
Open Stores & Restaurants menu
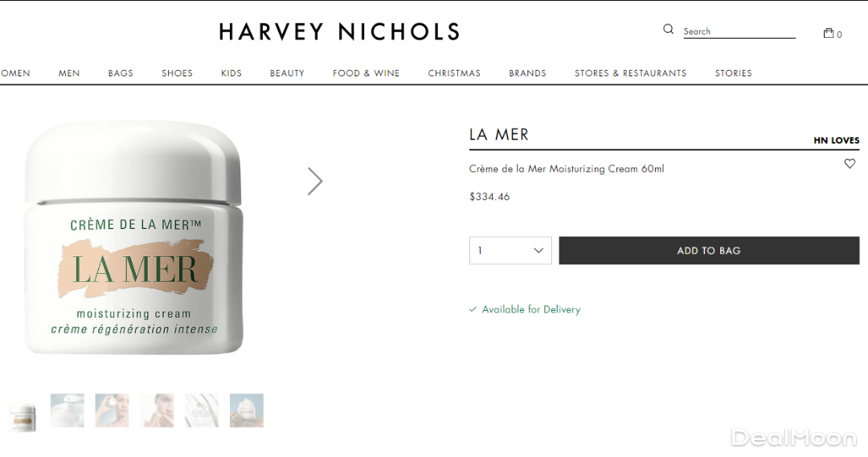pyautogui.click(x=630, y=73)
